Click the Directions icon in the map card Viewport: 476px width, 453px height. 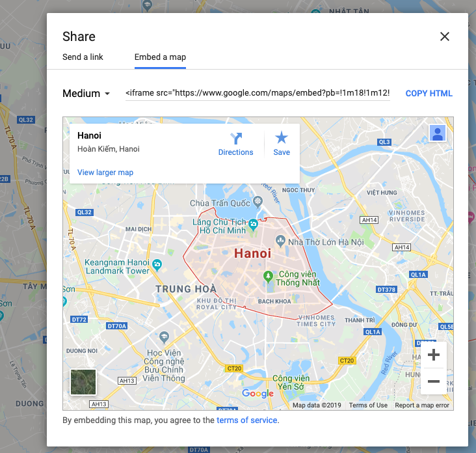[235, 138]
